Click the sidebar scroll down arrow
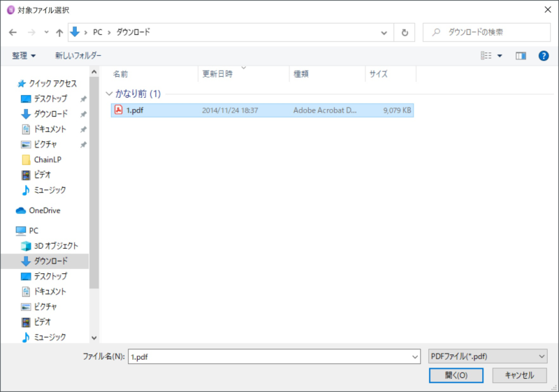The width and height of the screenshot is (559, 392). tap(94, 337)
